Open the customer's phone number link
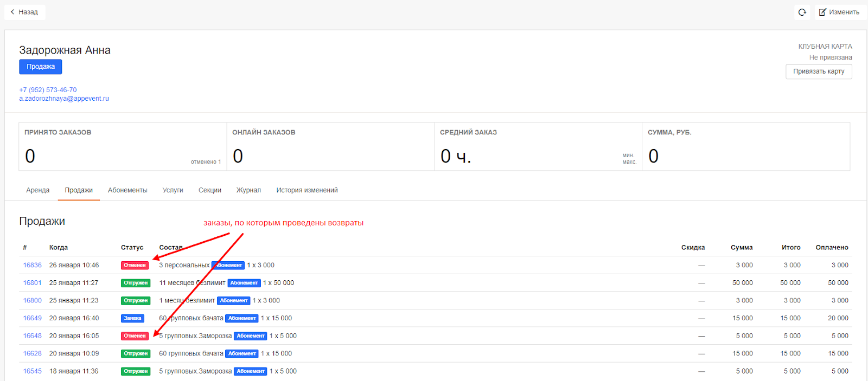 [48, 90]
